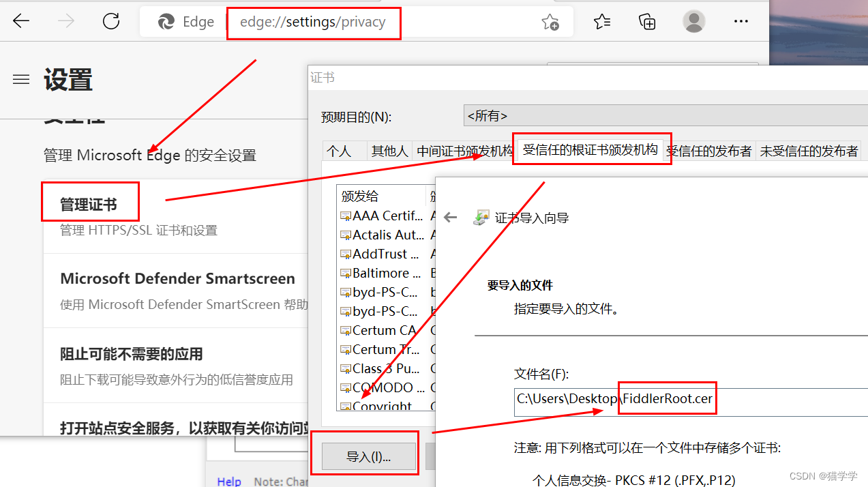Open the 预期目的 dropdown showing <所有>
This screenshot has width=868, height=487.
pyautogui.click(x=665, y=115)
